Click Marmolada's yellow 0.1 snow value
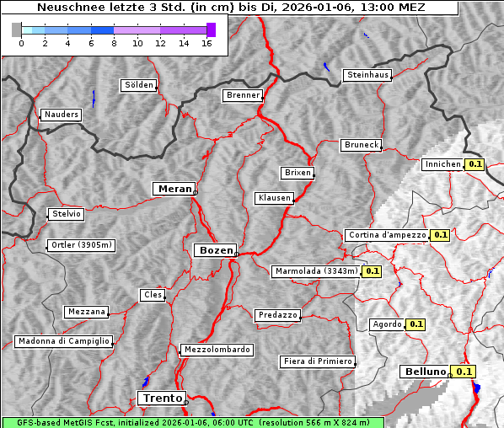The image size is (504, 428). tap(372, 272)
